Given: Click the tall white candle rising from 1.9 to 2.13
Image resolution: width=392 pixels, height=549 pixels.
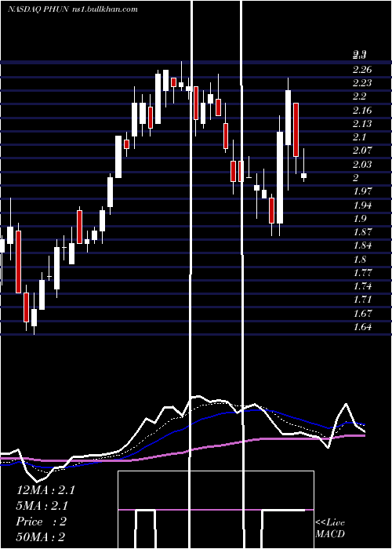Looking at the screenshot, I should (280, 177).
